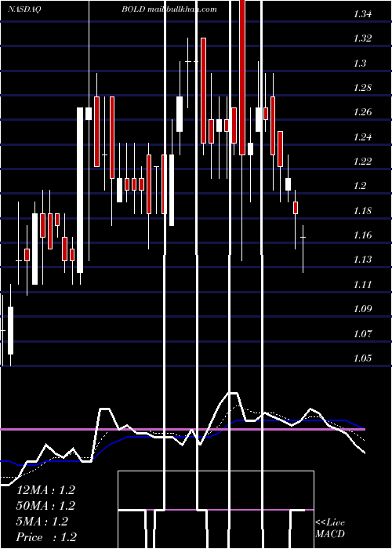Click the '5MA : 1.2' indicator text
Viewport: 392px width, 549px height.
(x=42, y=522)
